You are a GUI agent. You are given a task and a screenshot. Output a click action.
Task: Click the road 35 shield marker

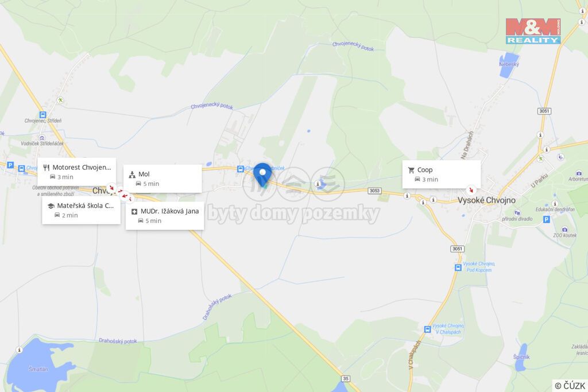point(346,378)
